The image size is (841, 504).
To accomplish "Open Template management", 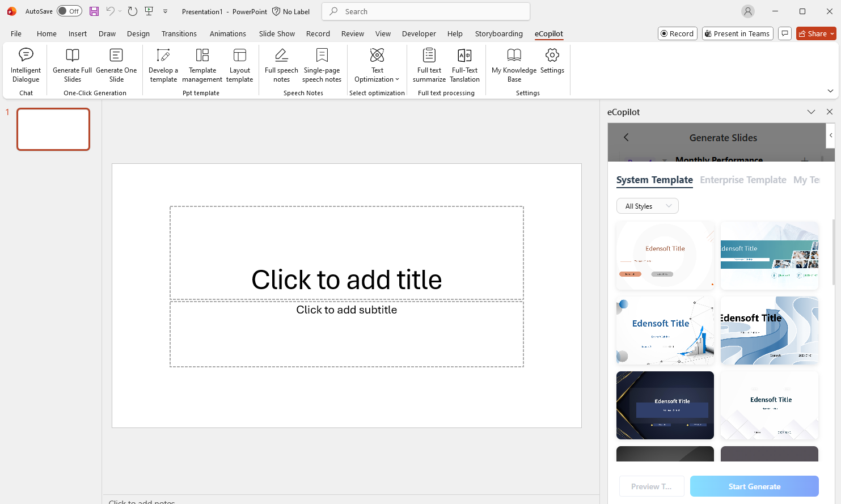I will [x=202, y=65].
